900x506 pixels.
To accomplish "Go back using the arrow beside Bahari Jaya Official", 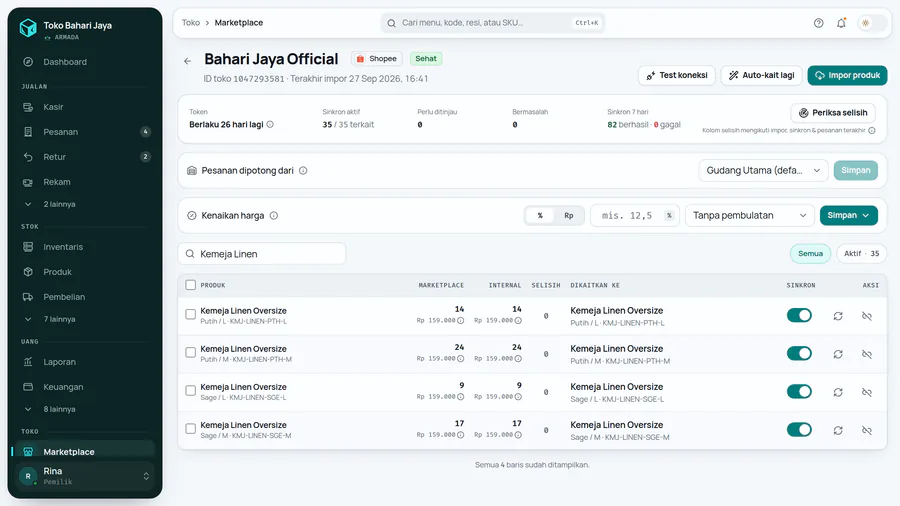I will (188, 61).
